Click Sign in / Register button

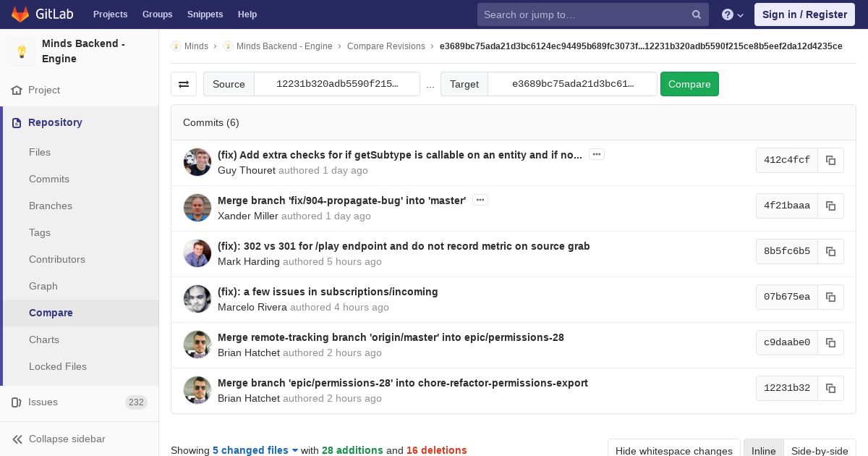pos(804,14)
